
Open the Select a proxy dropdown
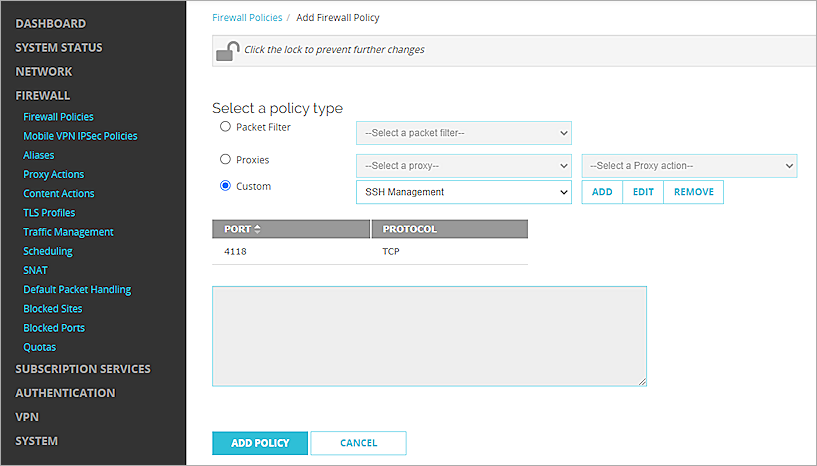tap(464, 166)
